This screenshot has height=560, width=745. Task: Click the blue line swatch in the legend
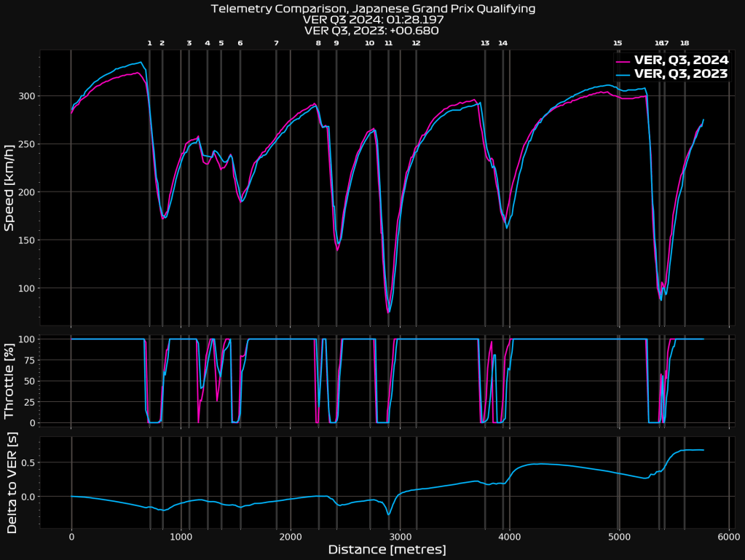(x=623, y=74)
